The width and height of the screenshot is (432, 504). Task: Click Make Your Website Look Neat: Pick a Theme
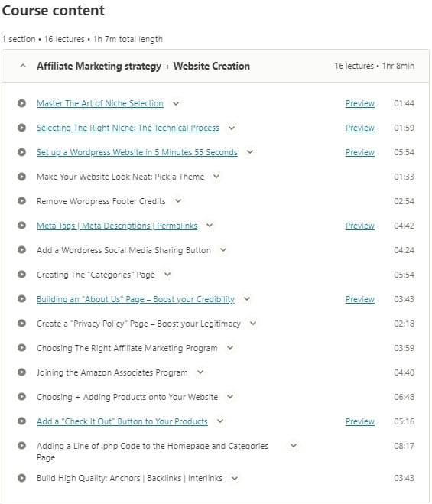(x=121, y=177)
